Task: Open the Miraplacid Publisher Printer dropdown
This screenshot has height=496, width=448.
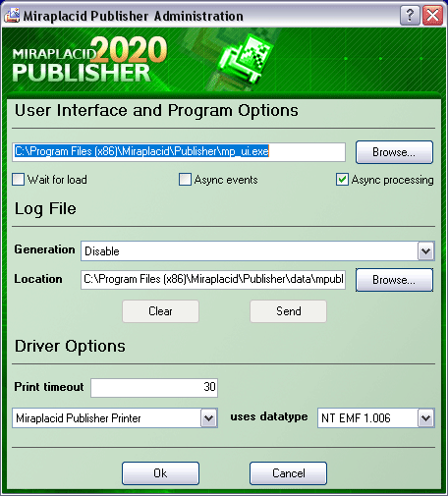Action: (209, 418)
